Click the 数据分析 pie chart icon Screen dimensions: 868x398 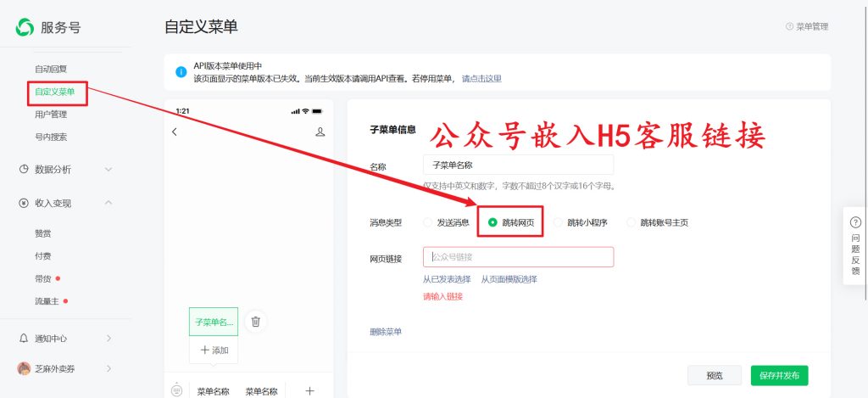coord(23,169)
